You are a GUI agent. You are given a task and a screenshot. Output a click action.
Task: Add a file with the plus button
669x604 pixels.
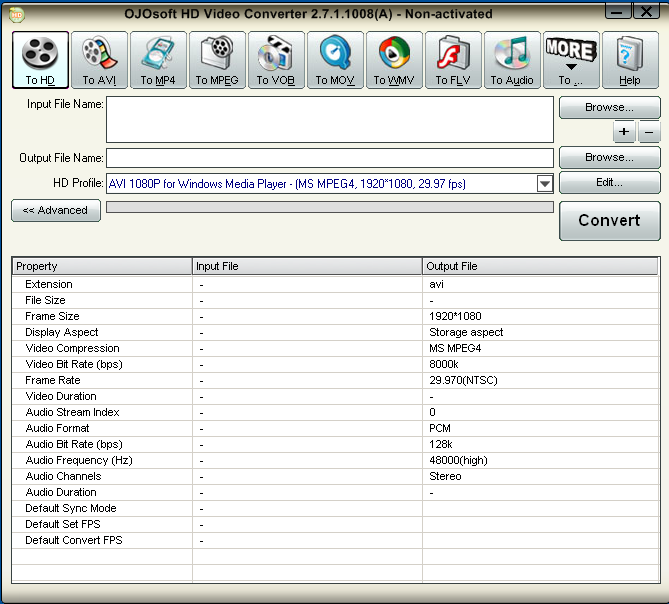pos(624,132)
